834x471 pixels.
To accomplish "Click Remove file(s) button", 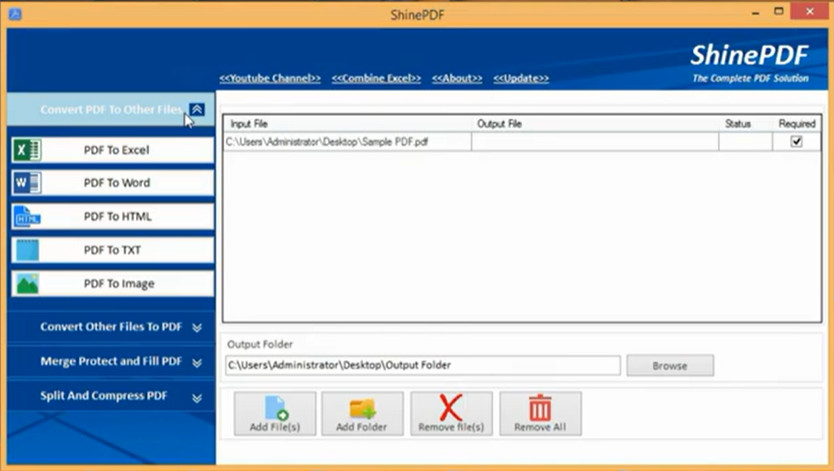I will pos(451,414).
